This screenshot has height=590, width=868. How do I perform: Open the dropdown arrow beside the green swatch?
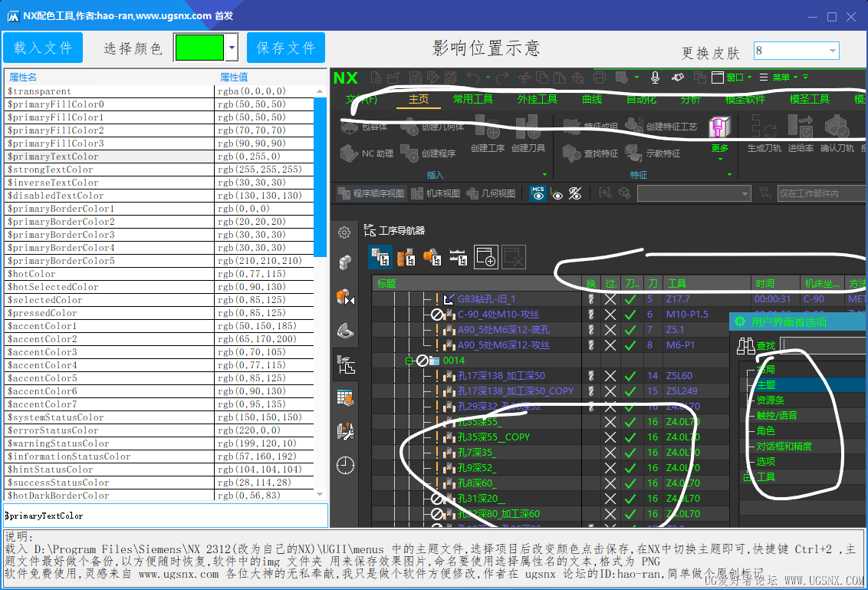[x=232, y=48]
